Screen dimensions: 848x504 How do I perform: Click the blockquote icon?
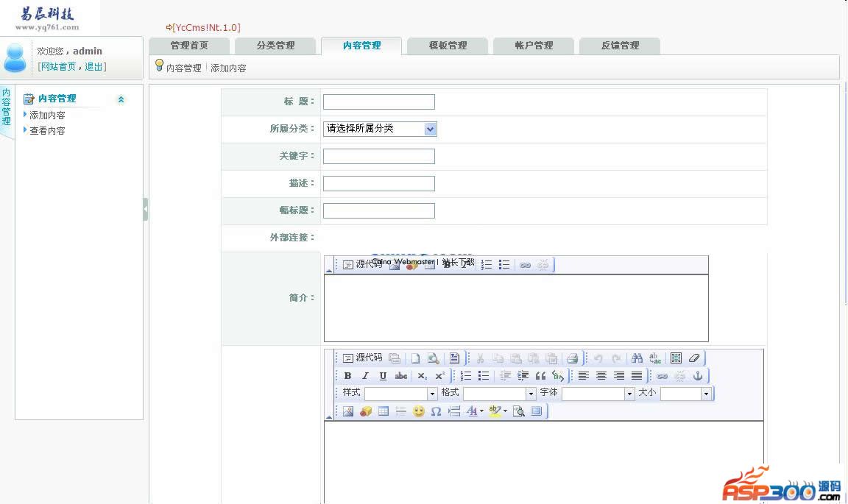[540, 376]
